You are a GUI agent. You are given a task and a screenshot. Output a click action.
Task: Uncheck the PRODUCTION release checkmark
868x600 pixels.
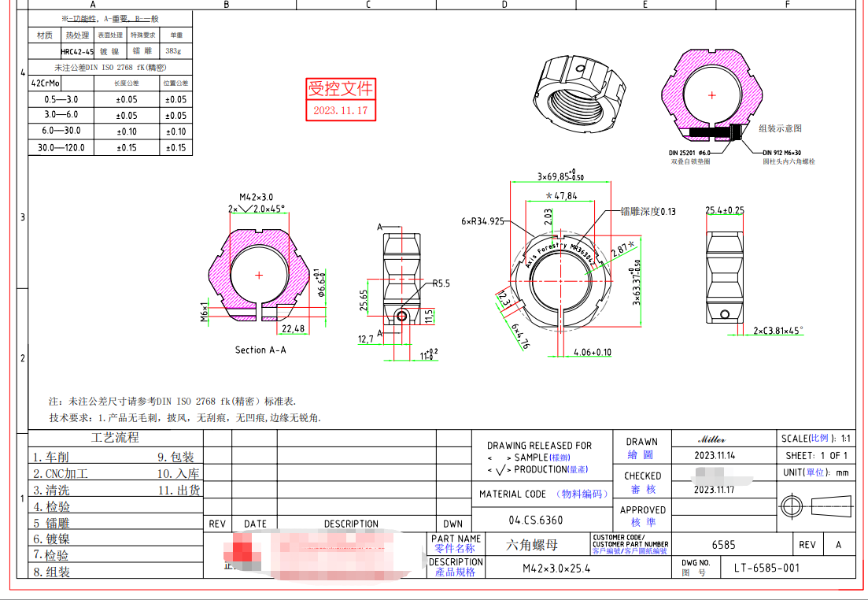point(499,469)
